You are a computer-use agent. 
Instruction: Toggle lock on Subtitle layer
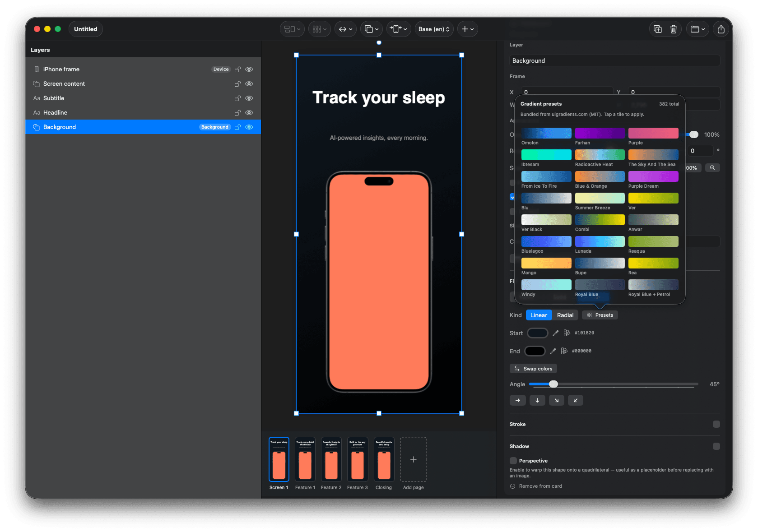click(x=237, y=98)
